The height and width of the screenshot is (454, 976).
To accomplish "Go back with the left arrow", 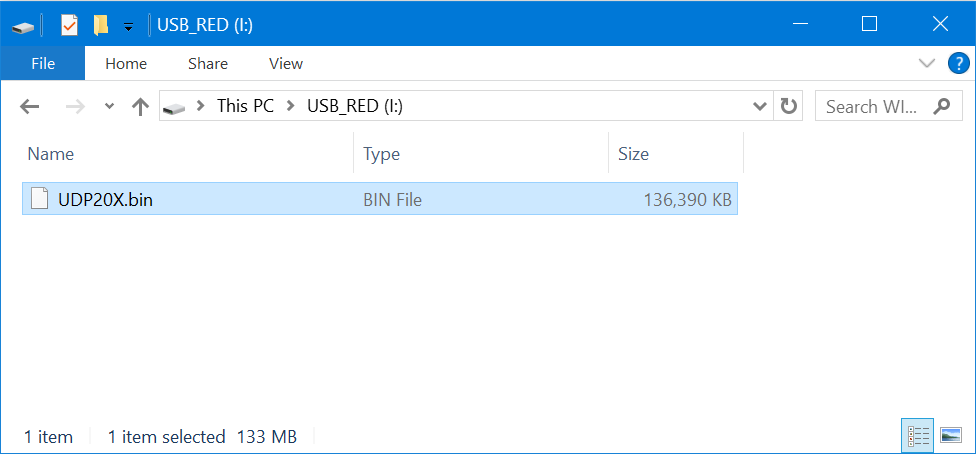I will coord(29,106).
